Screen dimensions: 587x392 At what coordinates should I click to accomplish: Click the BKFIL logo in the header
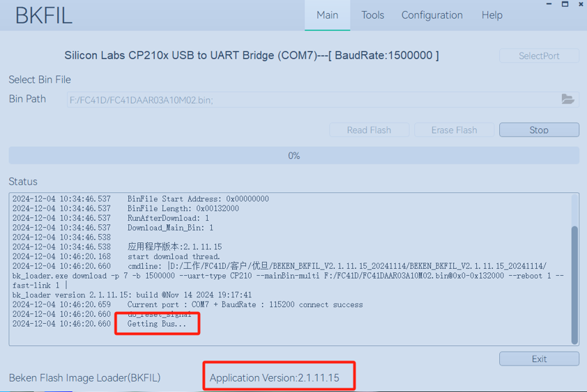pyautogui.click(x=43, y=16)
